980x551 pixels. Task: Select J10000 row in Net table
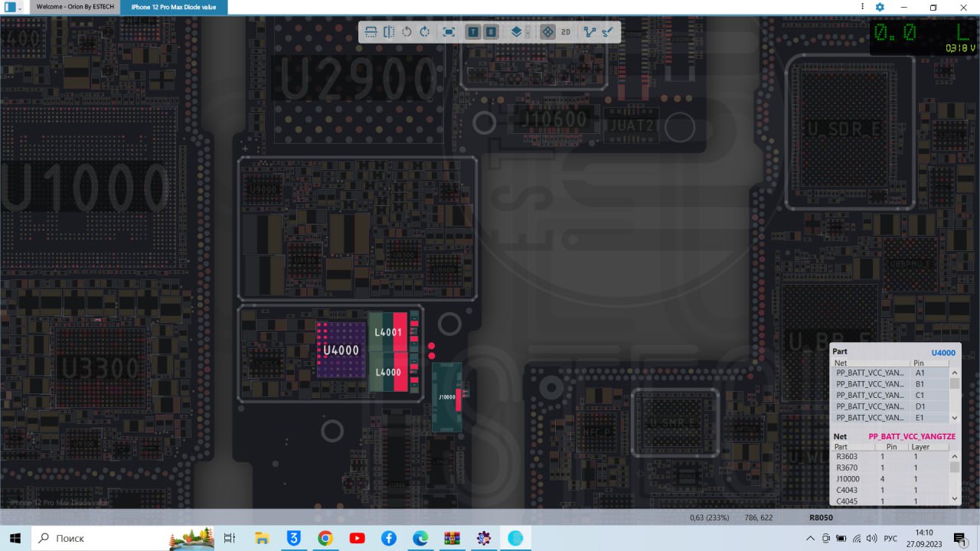point(890,479)
